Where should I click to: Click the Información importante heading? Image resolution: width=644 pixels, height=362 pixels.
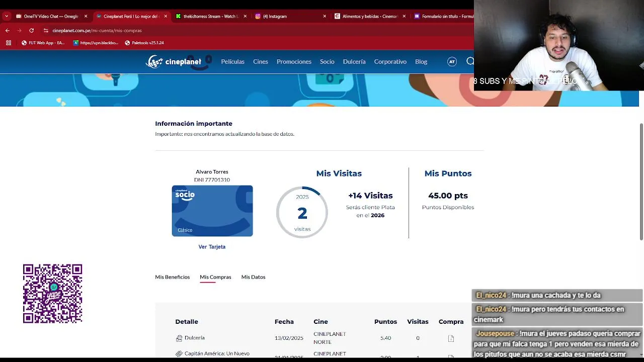click(x=194, y=124)
